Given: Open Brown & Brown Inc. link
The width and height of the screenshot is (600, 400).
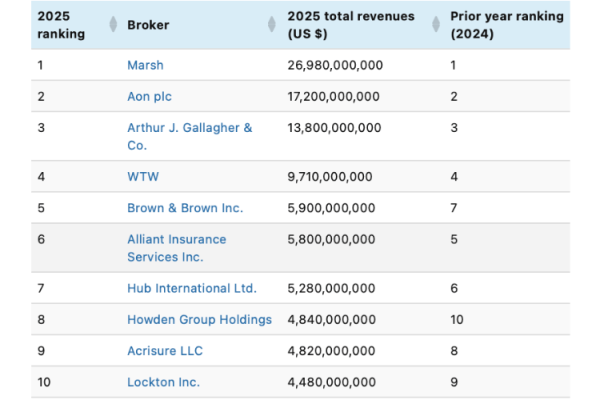Looking at the screenshot, I should pos(185,208).
